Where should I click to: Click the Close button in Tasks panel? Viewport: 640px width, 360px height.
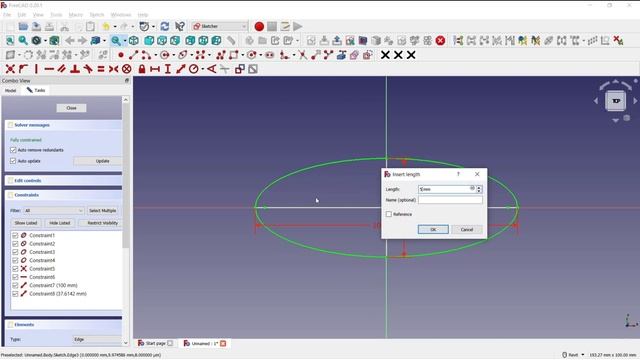(71, 108)
